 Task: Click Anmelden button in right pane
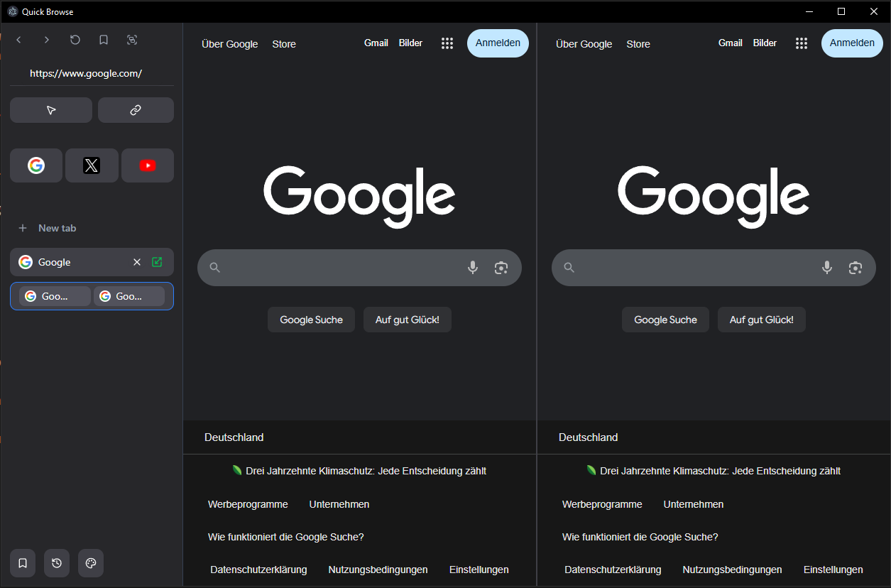tap(852, 43)
